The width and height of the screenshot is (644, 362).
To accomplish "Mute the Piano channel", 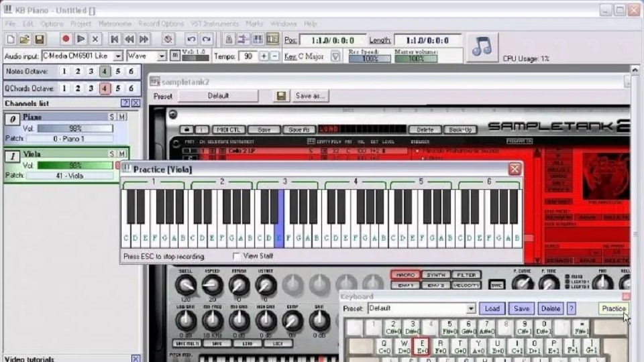I will tap(122, 117).
